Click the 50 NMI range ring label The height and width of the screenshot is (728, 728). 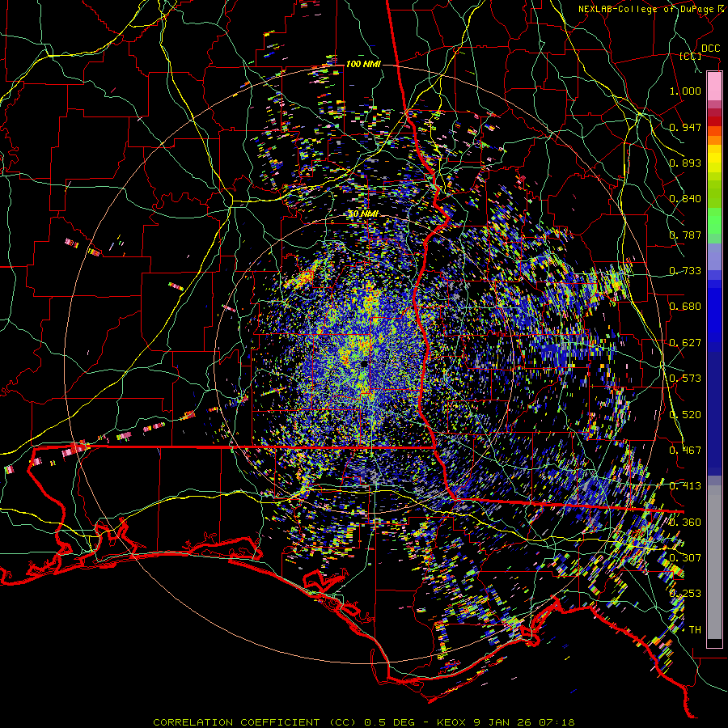click(363, 214)
